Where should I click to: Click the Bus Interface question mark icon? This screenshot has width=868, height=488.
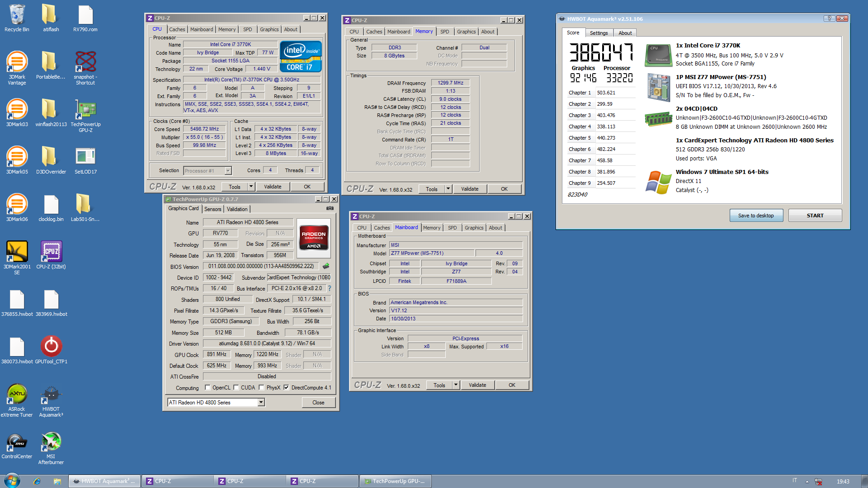(x=329, y=288)
